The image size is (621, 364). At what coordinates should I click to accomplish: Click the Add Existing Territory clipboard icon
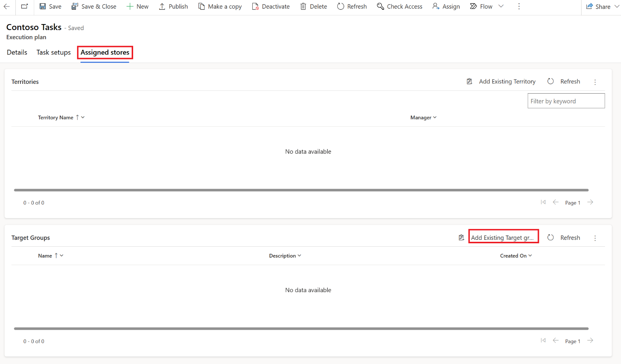469,81
